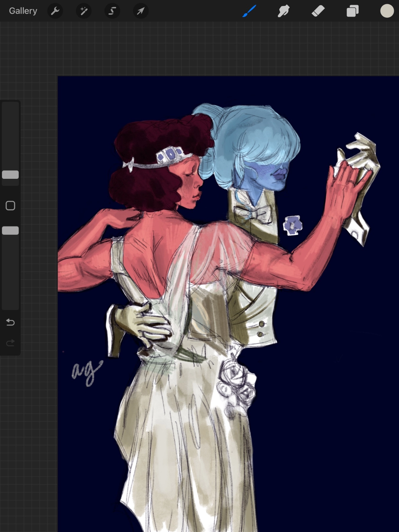Open the Adjustments magic wand menu
399x532 pixels.
tap(84, 11)
